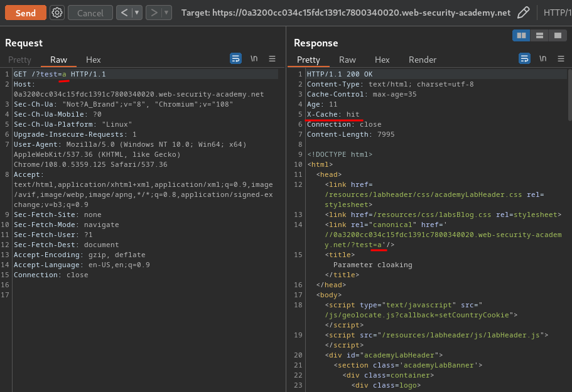
Task: Click the Sec-Fetch-Mode navigate line
Action: click(x=67, y=225)
